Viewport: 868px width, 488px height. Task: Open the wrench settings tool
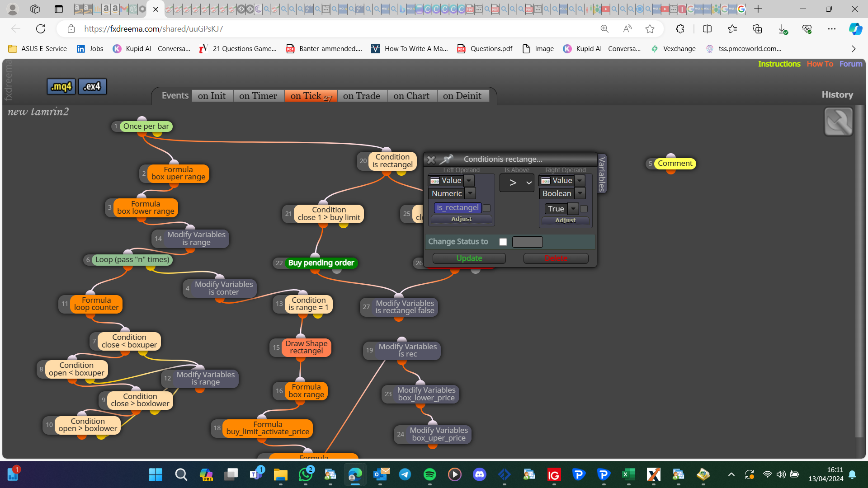[x=838, y=122]
